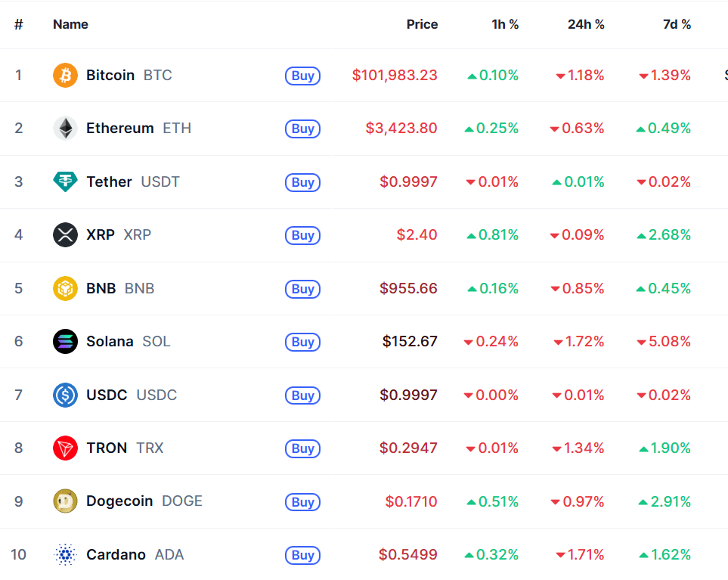This screenshot has width=728, height=580.
Task: Click the Tether logo icon
Action: click(65, 181)
